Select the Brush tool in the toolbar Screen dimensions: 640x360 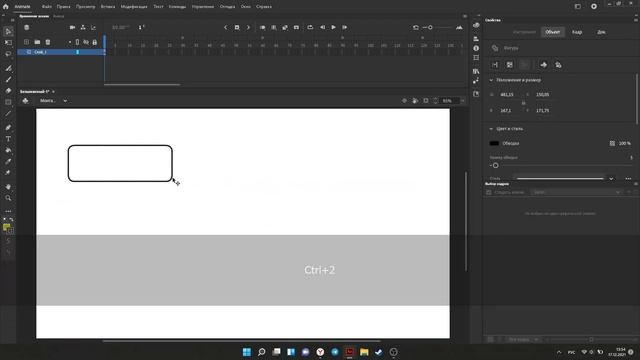pos(8,80)
